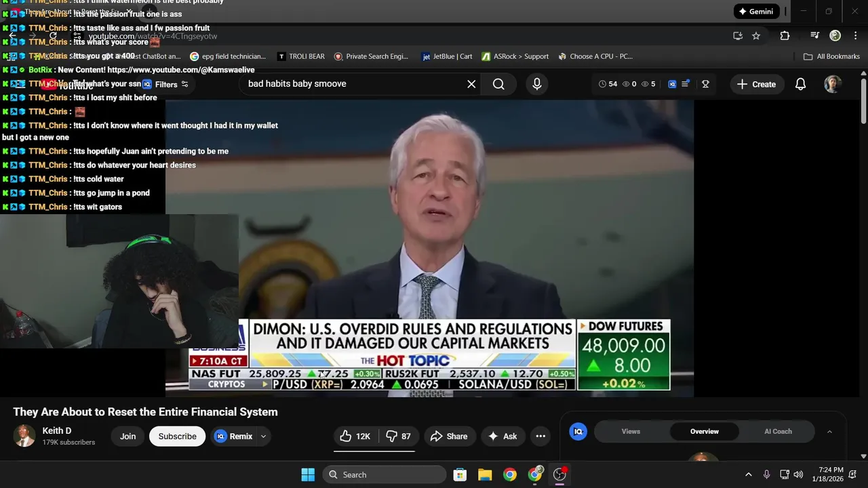Image resolution: width=868 pixels, height=488 pixels.
Task: Open File Explorer from taskbar
Action: pos(485,474)
